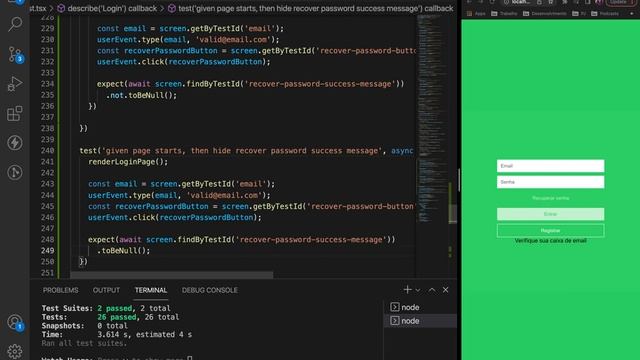The width and height of the screenshot is (640, 360).
Task: Click the Entrar login button
Action: [550, 214]
